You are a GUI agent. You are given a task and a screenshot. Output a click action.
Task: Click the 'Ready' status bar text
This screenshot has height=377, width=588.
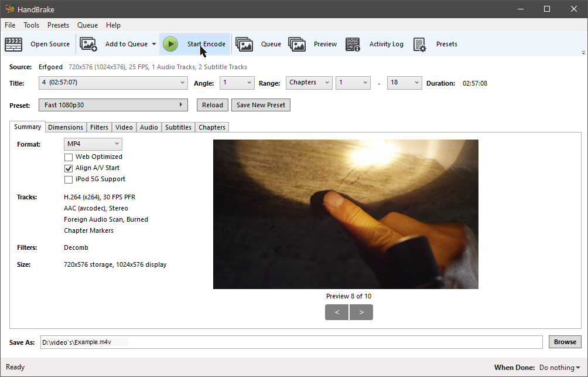(15, 367)
